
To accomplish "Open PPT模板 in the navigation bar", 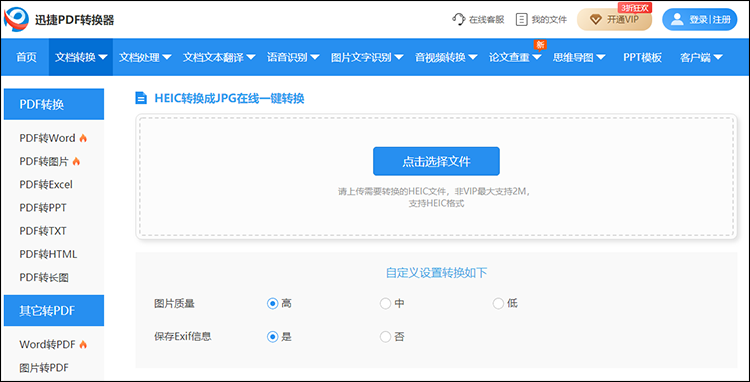I will (x=642, y=57).
